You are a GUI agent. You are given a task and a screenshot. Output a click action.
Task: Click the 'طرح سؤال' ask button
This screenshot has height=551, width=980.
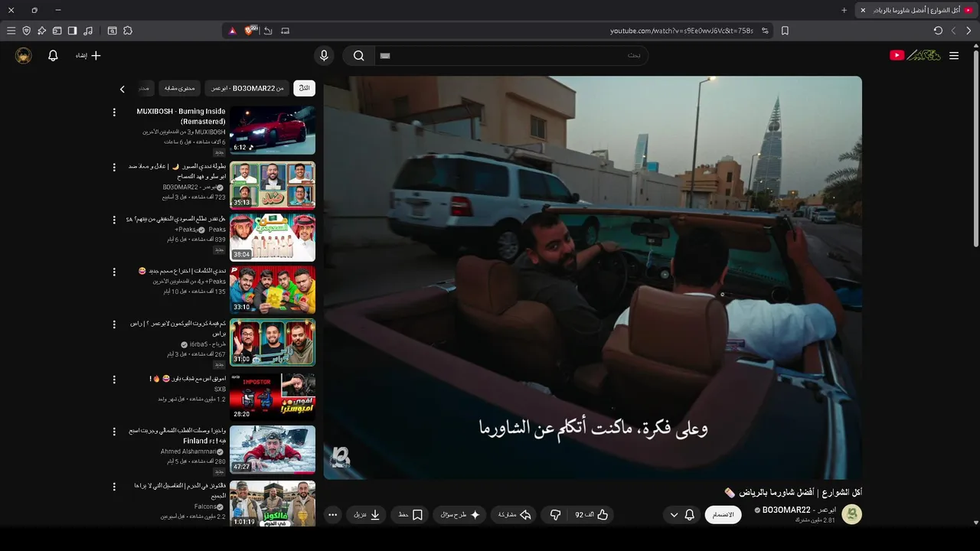coord(459,515)
